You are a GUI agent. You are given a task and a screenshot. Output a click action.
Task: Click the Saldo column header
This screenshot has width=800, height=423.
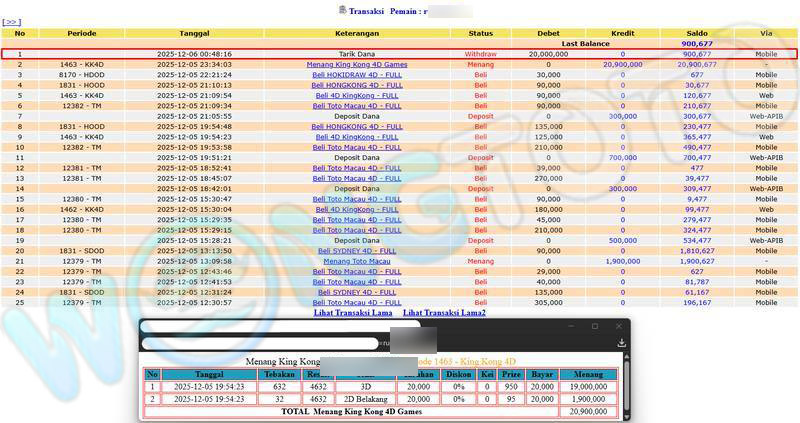(x=696, y=33)
